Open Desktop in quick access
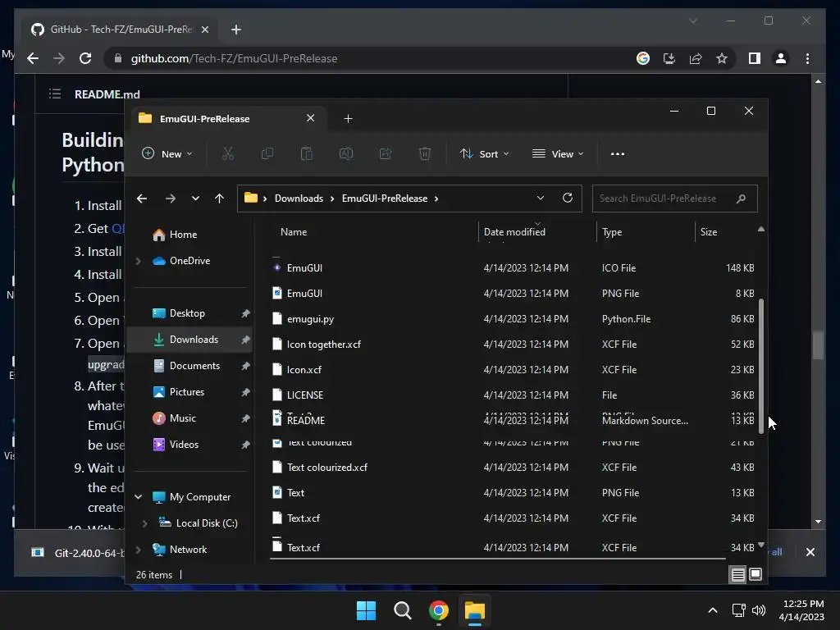The height and width of the screenshot is (630, 840). (187, 313)
